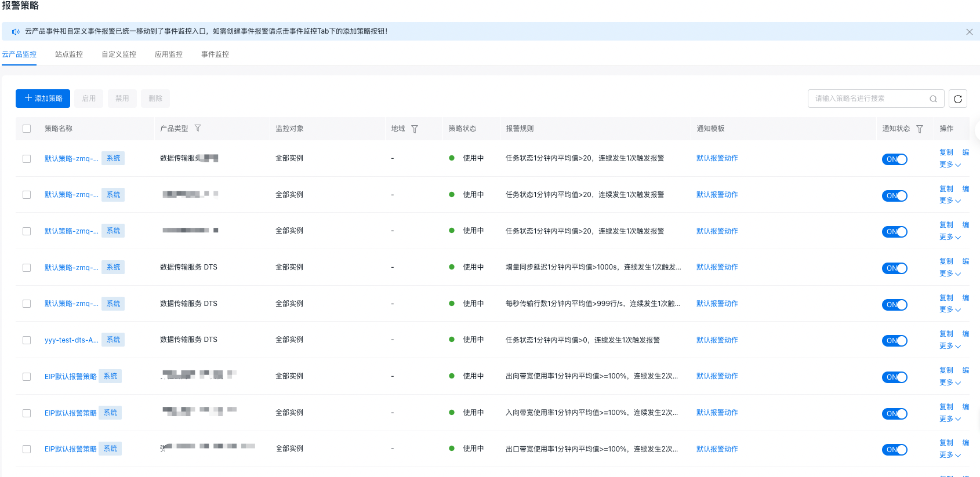Toggle the ON switch for the 出口带宽使用率 policy
The image size is (980, 477).
pyautogui.click(x=895, y=450)
